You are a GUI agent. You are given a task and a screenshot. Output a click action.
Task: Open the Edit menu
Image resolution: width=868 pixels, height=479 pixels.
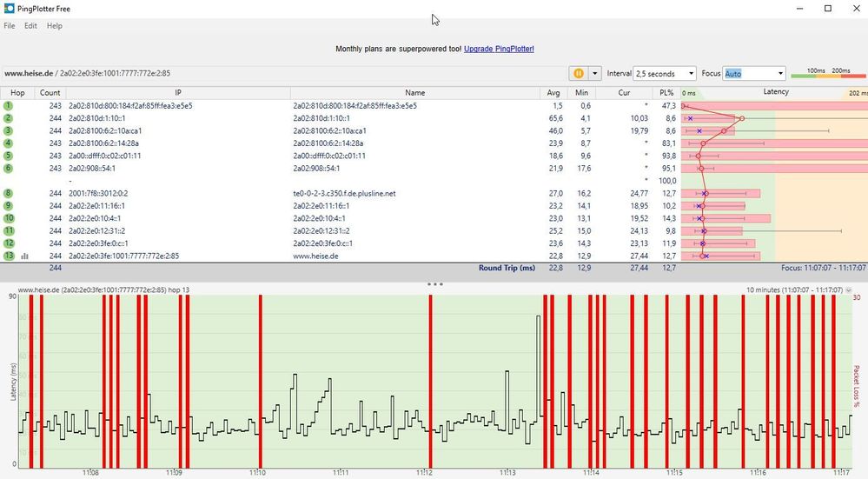(30, 25)
